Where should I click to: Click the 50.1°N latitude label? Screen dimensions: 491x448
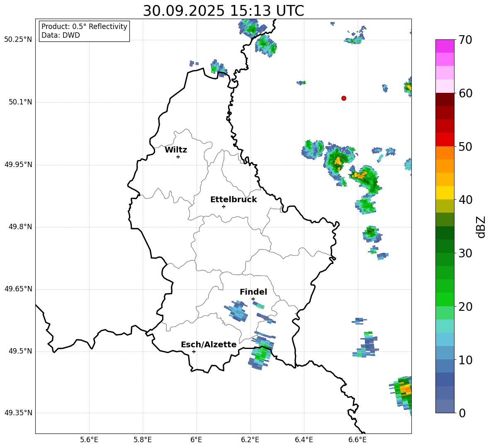20,102
